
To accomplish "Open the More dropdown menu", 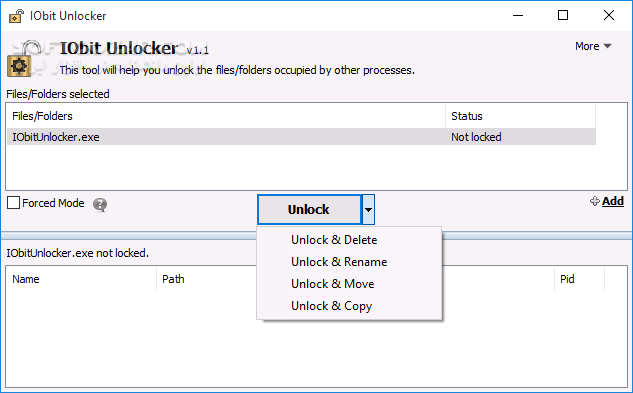I will pos(593,46).
